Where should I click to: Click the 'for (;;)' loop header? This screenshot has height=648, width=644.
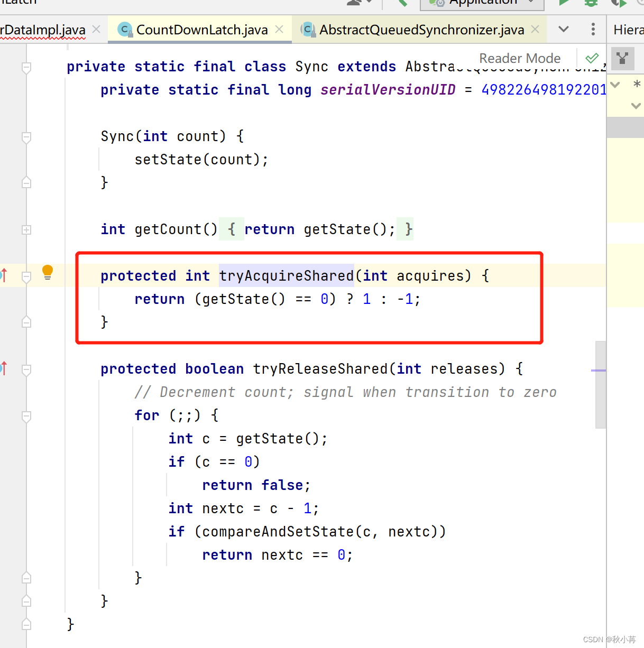(177, 415)
